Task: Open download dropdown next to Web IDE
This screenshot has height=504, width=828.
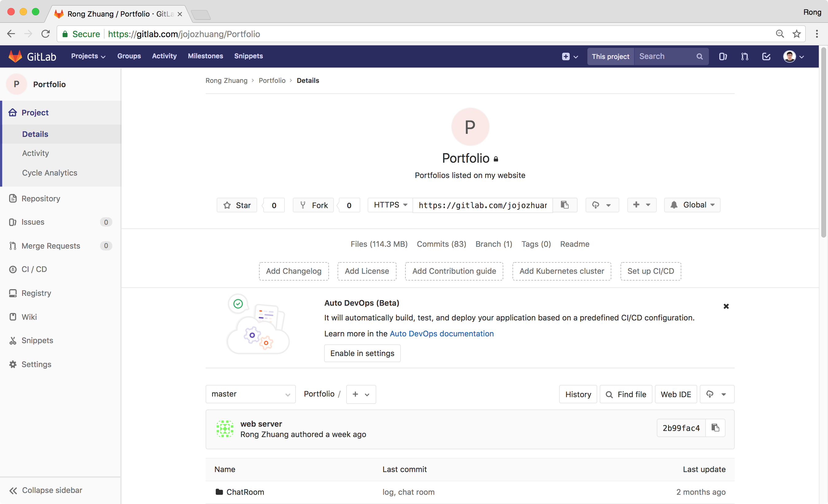Action: pos(717,394)
